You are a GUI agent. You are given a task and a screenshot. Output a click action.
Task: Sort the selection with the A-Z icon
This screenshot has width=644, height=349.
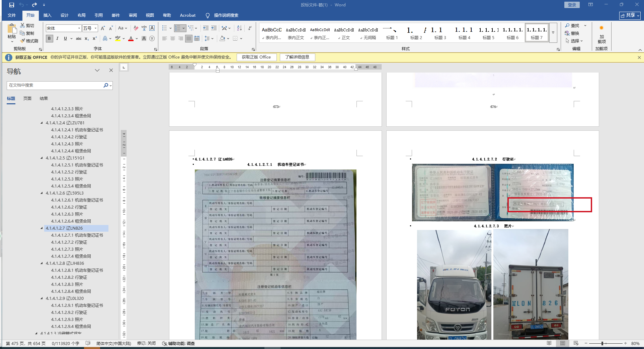click(239, 28)
